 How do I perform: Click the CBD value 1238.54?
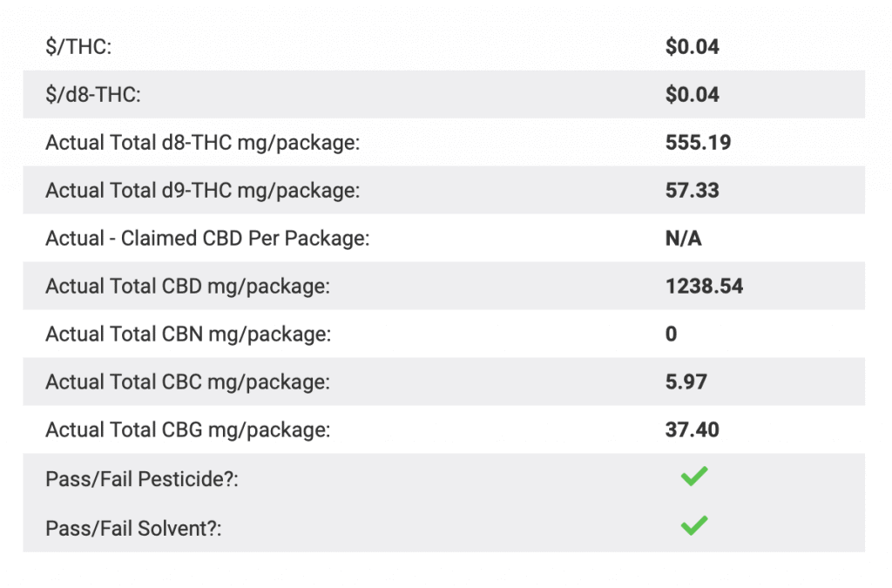point(704,286)
